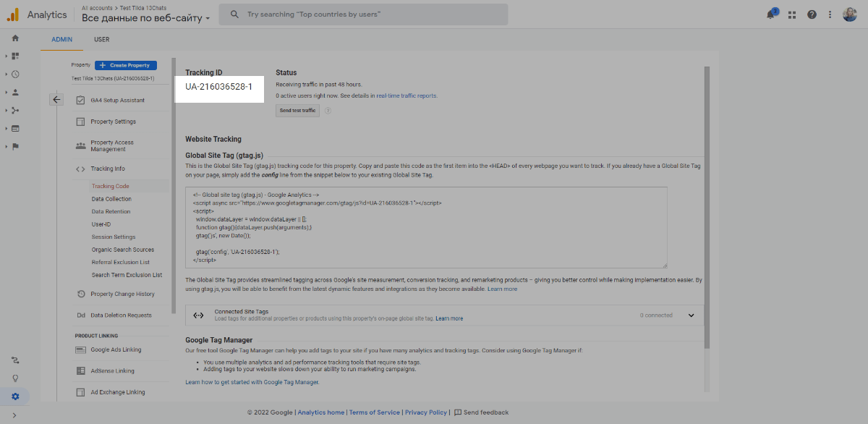Click the Send test traffic button
The image size is (868, 424).
pyautogui.click(x=297, y=111)
